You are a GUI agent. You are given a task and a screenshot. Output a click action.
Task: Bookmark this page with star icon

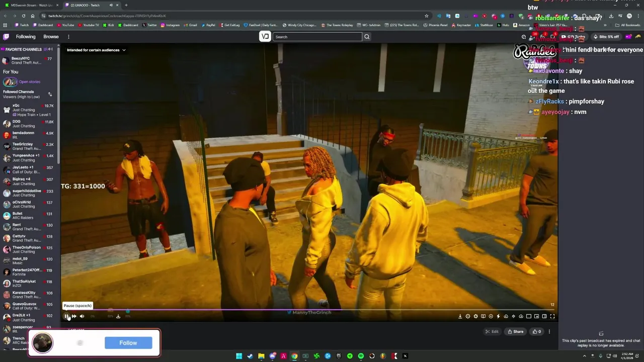[426, 16]
